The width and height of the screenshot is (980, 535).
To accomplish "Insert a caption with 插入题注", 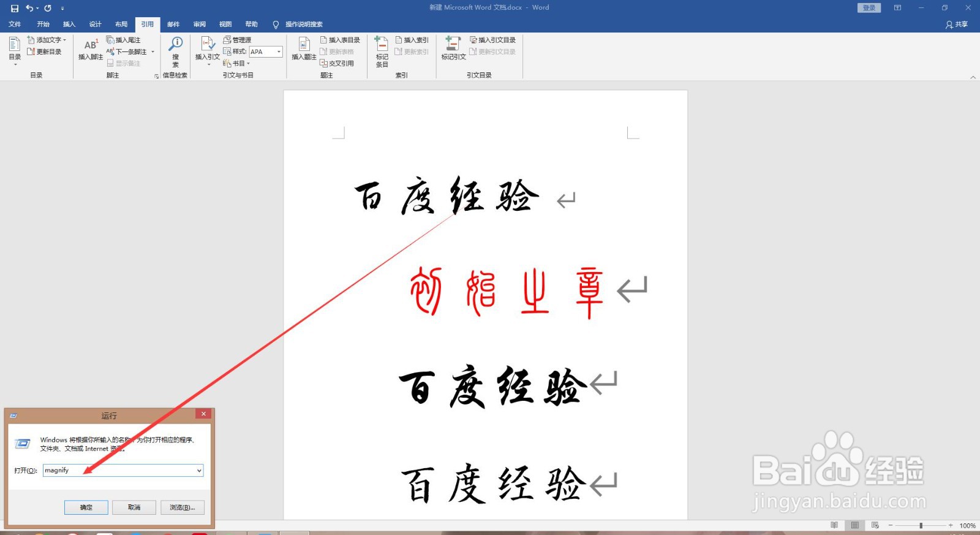I will (x=304, y=49).
